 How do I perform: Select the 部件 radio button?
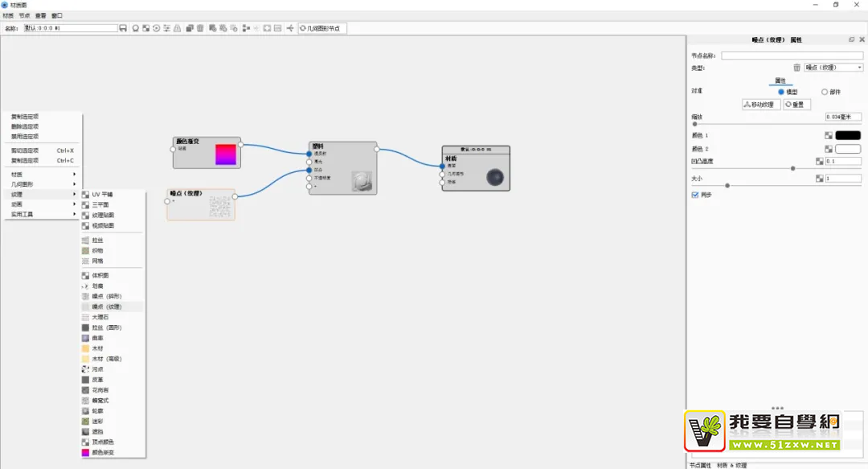824,92
